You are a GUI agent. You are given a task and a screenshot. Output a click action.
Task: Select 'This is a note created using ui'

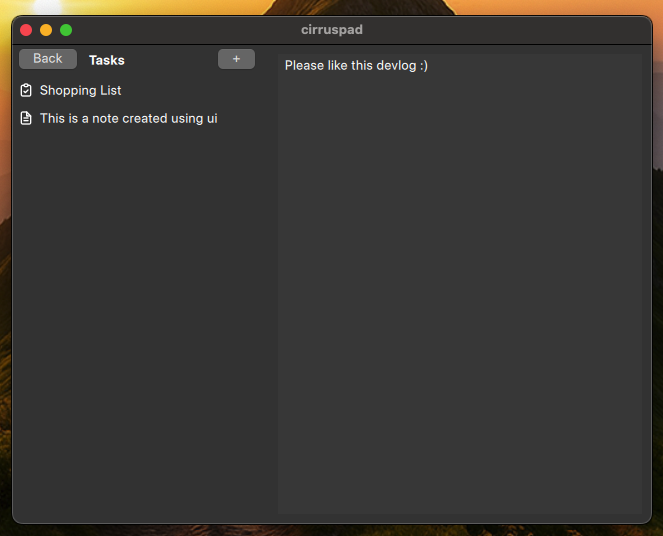pyautogui.click(x=128, y=119)
